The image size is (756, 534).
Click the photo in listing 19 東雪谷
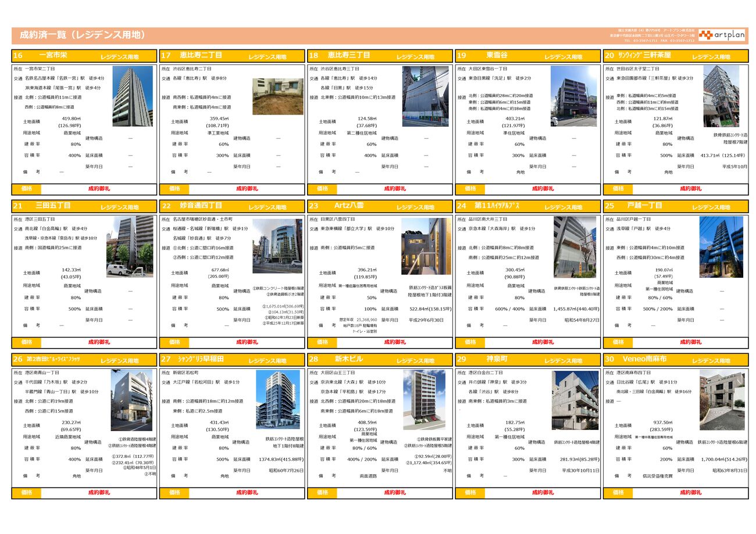coord(573,96)
